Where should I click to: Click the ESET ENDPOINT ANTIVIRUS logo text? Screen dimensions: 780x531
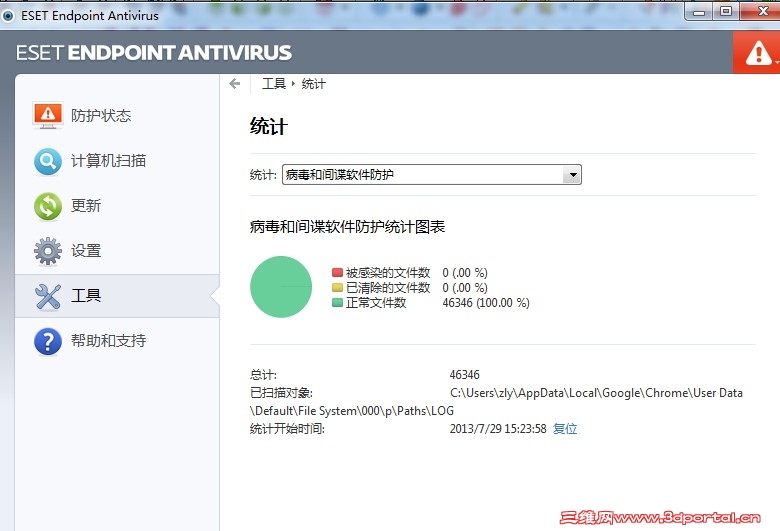pyautogui.click(x=154, y=53)
